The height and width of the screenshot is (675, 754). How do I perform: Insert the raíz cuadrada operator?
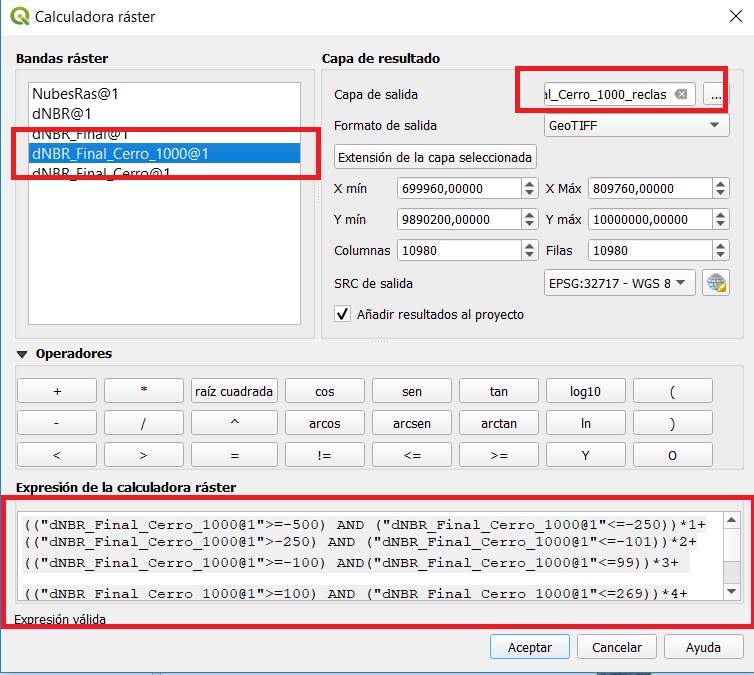pos(234,391)
